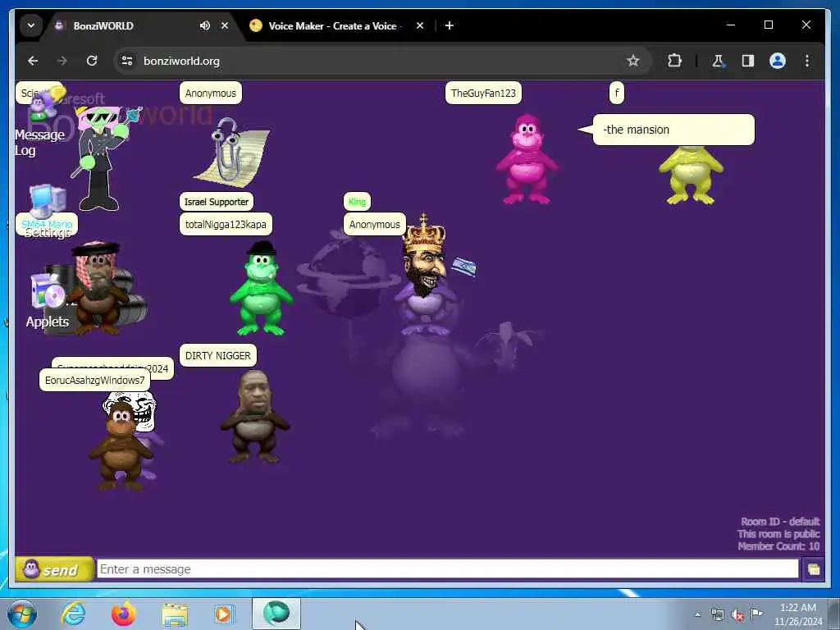Viewport: 840px width, 630px height.
Task: Select the green Bonzi wearing black hat
Action: click(x=261, y=288)
